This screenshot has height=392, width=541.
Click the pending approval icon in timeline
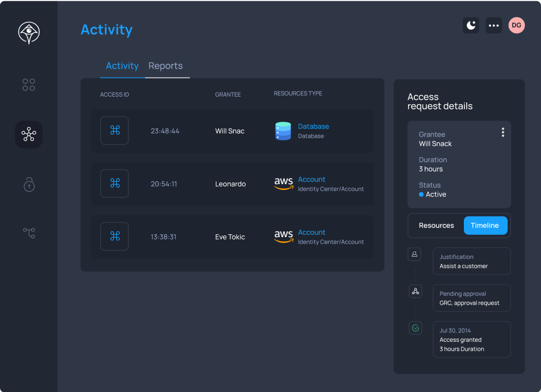pyautogui.click(x=415, y=291)
